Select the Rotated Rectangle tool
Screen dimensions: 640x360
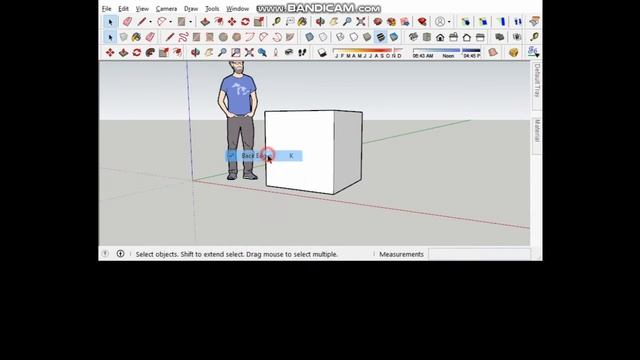pyautogui.click(x=209, y=37)
